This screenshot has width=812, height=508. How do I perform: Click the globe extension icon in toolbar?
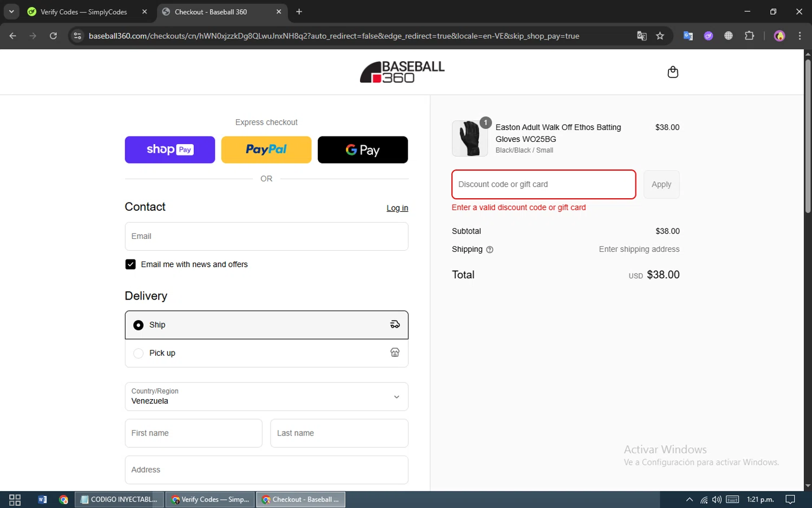click(x=729, y=36)
